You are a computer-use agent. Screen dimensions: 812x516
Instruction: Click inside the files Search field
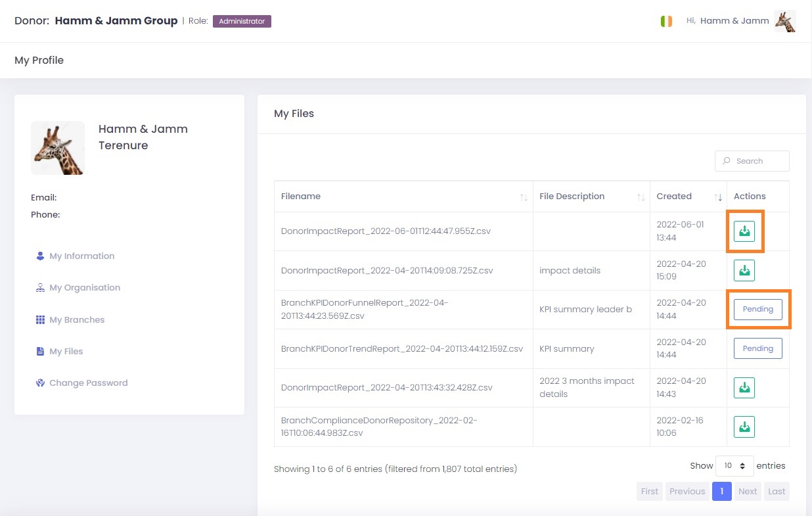[757, 161]
